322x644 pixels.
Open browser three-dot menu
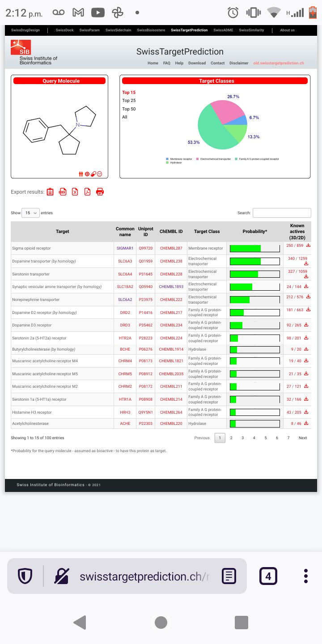tap(306, 576)
